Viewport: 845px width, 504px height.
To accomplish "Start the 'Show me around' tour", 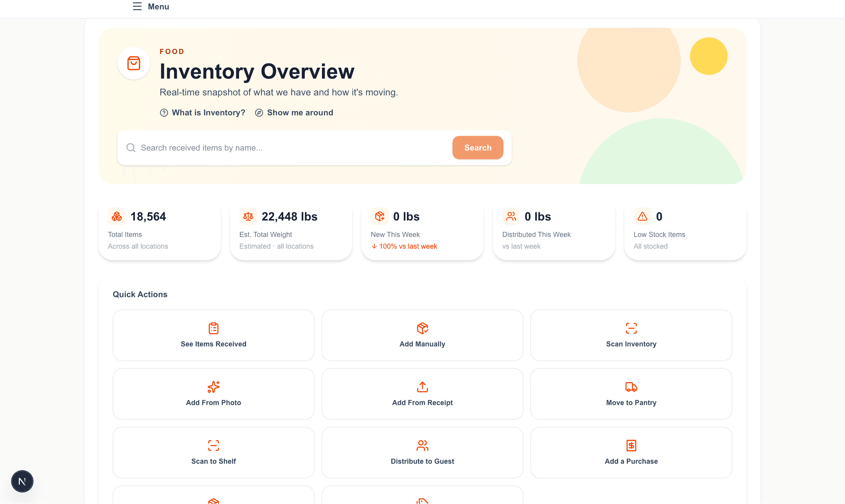I will click(300, 113).
